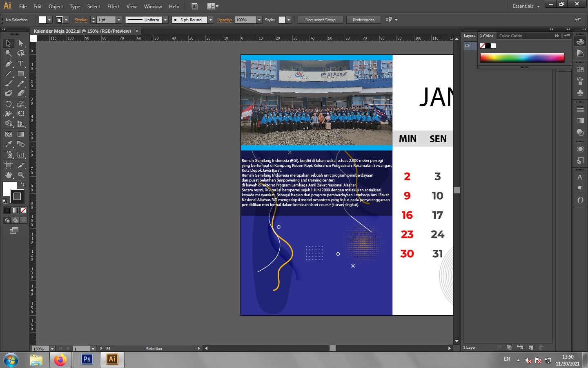Open the Swatches panel icon

580,70
